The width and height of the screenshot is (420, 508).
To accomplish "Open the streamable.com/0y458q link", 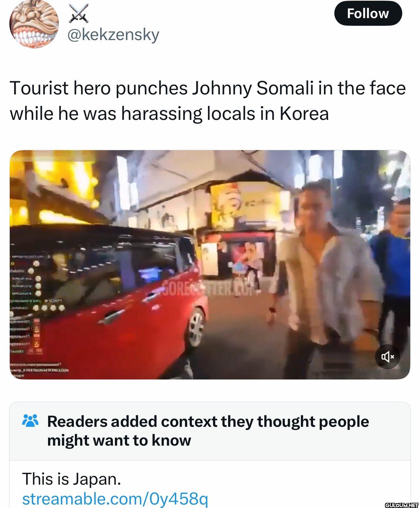I will pyautogui.click(x=115, y=499).
